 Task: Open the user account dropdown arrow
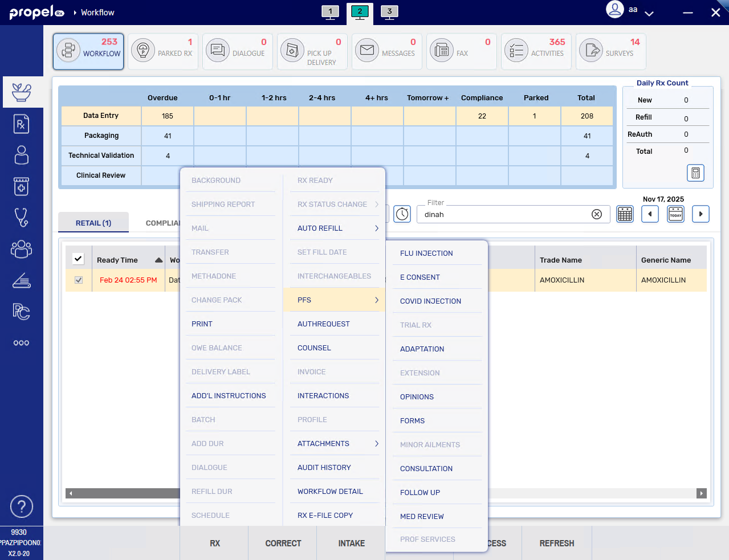[649, 13]
